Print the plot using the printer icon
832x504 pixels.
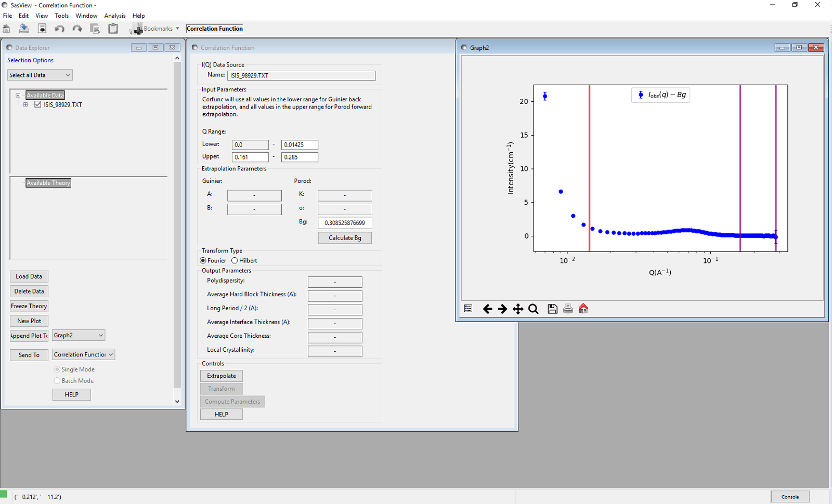(x=568, y=309)
